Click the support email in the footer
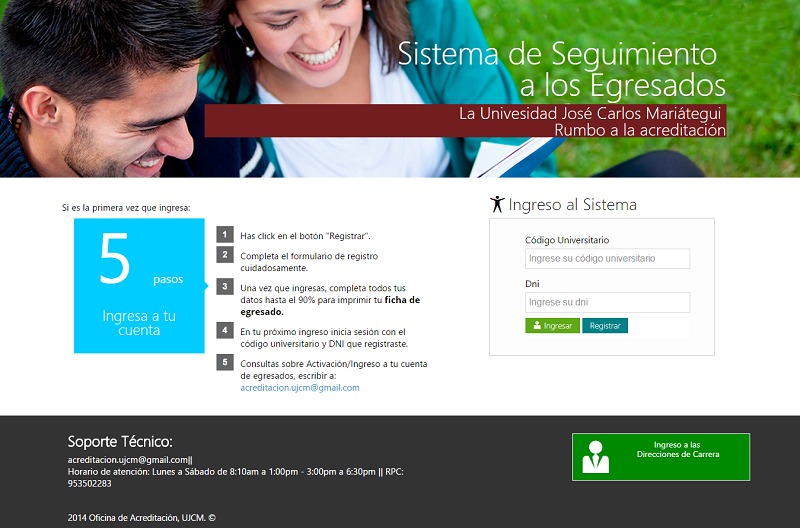This screenshot has width=800, height=528. (128, 460)
